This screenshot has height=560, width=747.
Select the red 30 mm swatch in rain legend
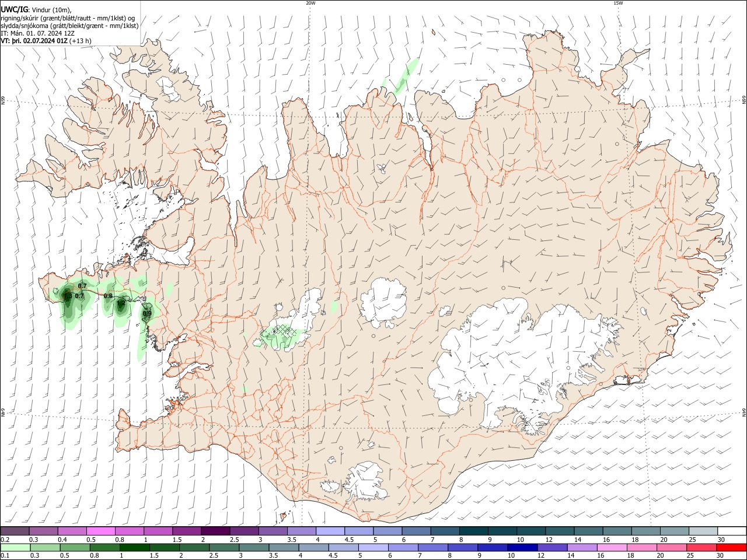click(x=732, y=547)
